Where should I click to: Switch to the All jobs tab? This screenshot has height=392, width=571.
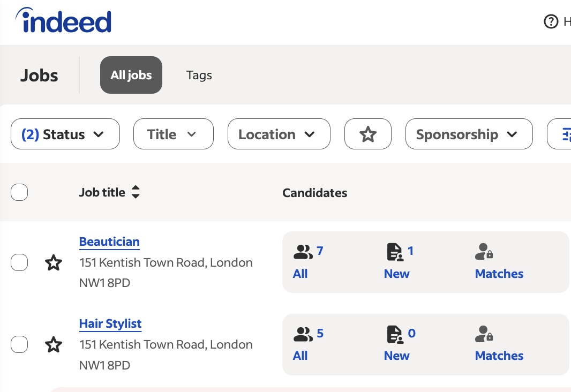pyautogui.click(x=131, y=75)
